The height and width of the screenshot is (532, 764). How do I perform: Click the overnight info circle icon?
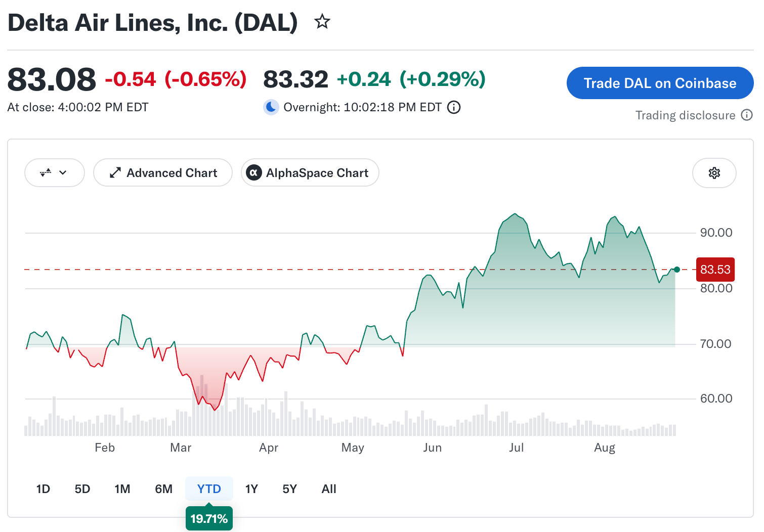click(x=454, y=107)
